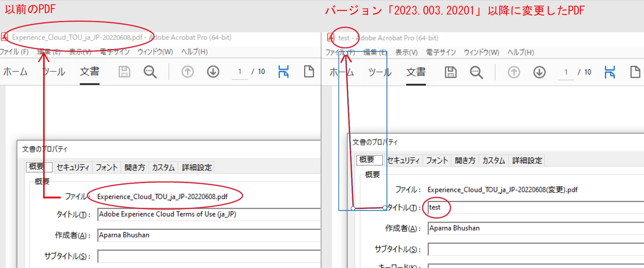Go to next page in right window
This screenshot has height=268, width=644.
point(539,72)
